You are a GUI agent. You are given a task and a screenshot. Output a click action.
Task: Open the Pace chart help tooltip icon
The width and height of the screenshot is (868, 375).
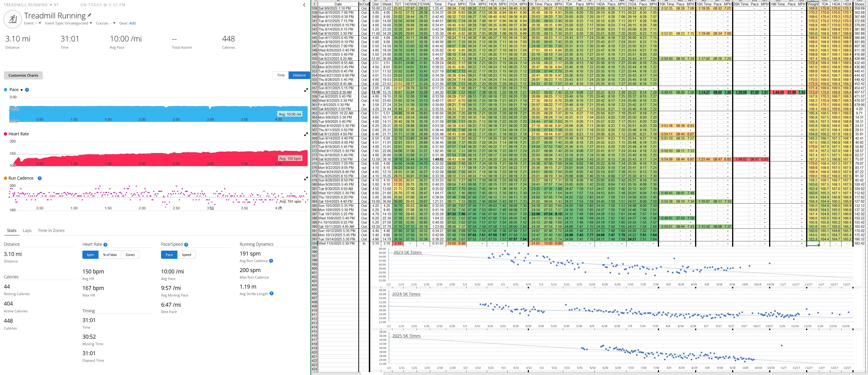point(27,90)
